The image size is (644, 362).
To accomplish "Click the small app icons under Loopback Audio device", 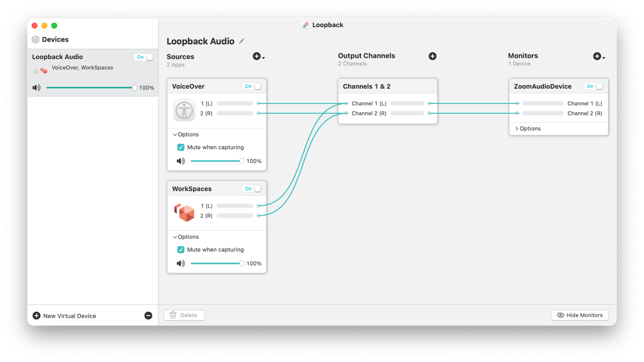I will 40,70.
